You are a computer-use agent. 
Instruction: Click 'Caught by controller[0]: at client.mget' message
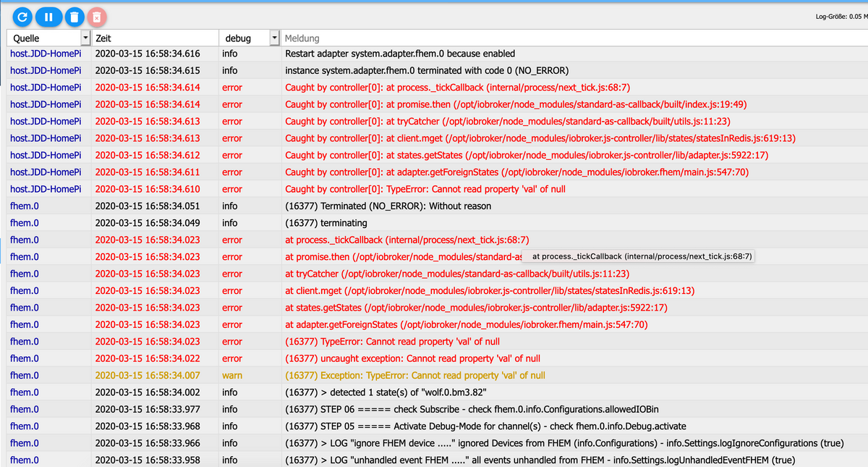click(540, 138)
